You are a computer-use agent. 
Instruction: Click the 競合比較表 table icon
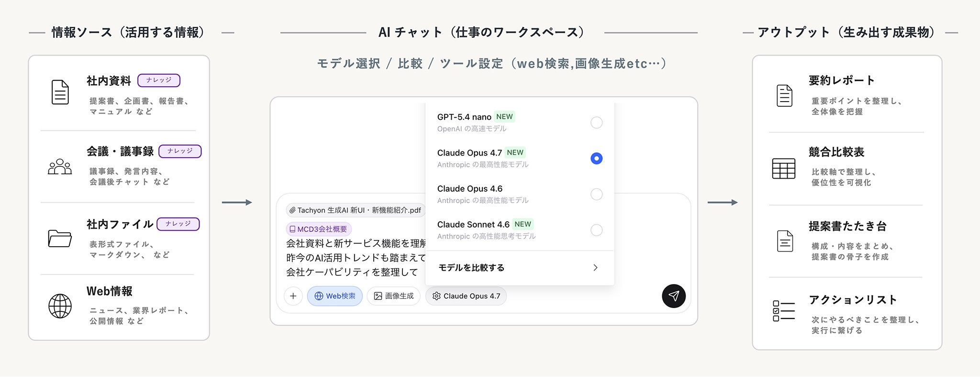pos(784,169)
